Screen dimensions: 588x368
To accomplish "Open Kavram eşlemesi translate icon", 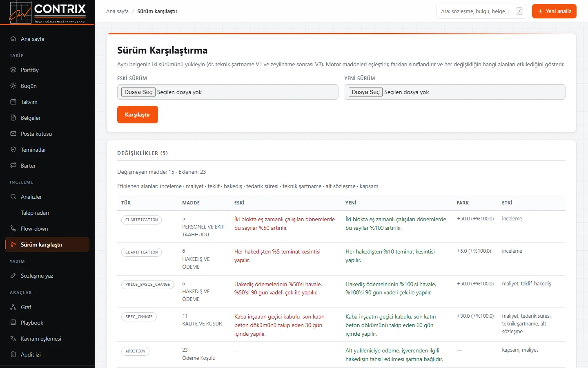I will click(x=13, y=339).
